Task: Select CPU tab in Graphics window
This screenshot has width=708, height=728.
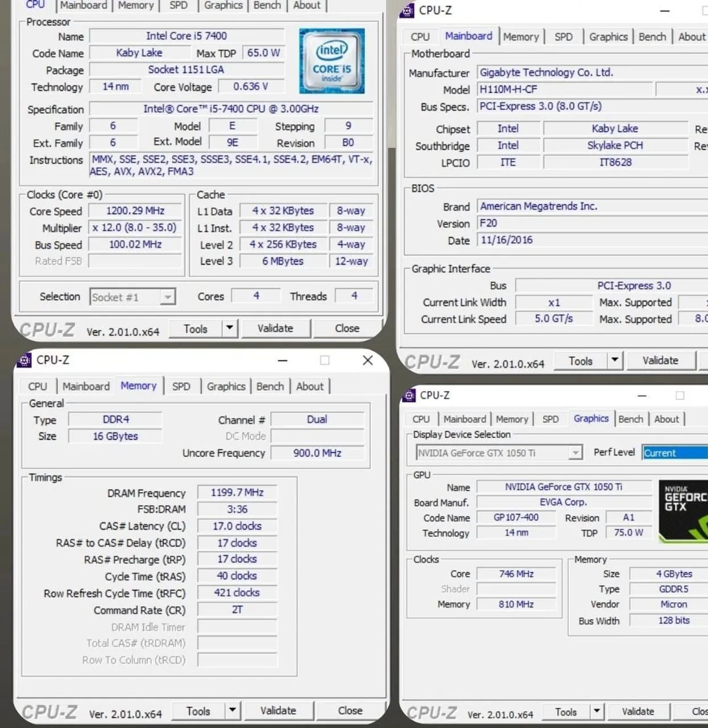Action: 421,419
